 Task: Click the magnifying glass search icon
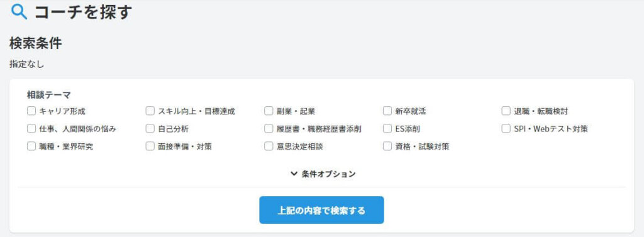[x=19, y=12]
